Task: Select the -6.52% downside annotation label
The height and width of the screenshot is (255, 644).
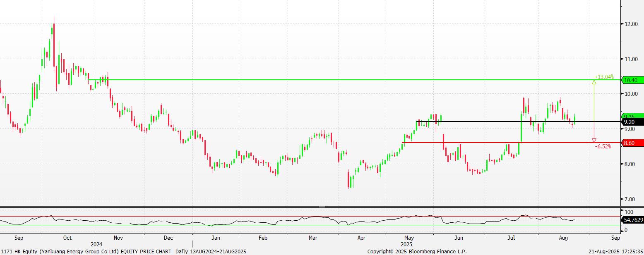Action: [x=603, y=146]
